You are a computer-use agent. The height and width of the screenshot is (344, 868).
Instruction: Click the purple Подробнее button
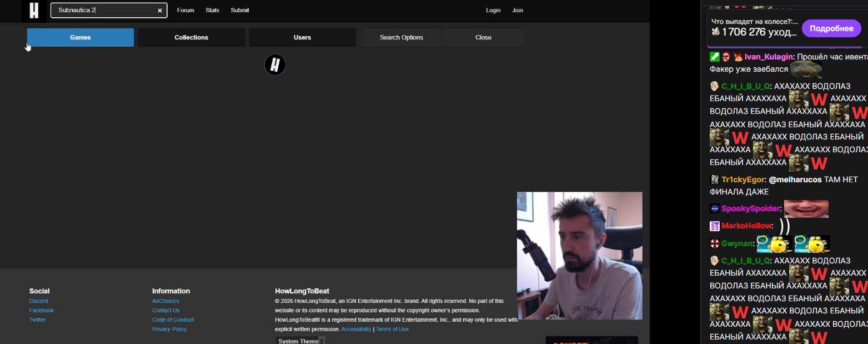(831, 28)
